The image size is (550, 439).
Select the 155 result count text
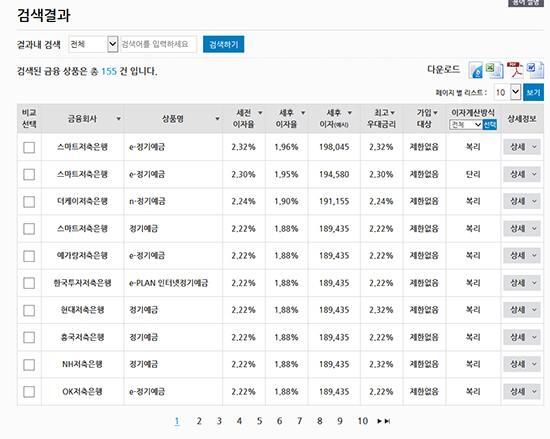click(109, 72)
